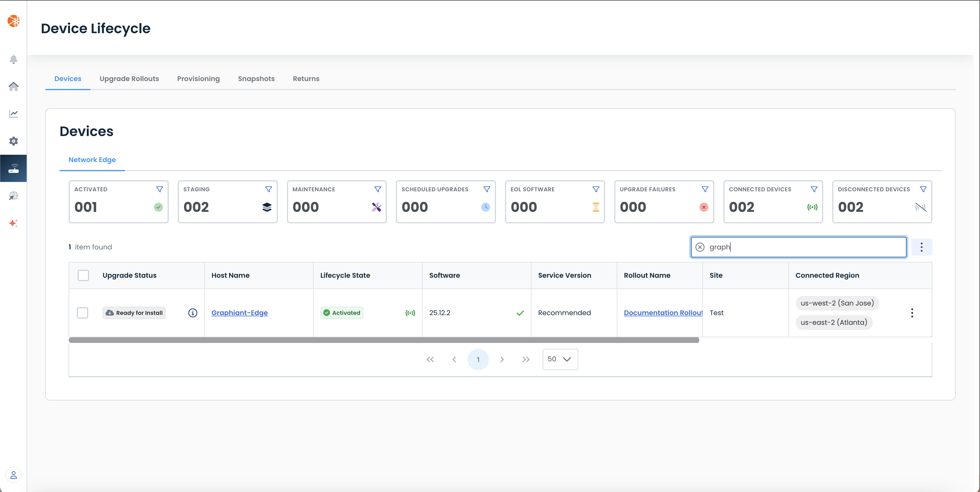This screenshot has height=492, width=980.
Task: Click the Connected Region column header
Action: coord(827,275)
